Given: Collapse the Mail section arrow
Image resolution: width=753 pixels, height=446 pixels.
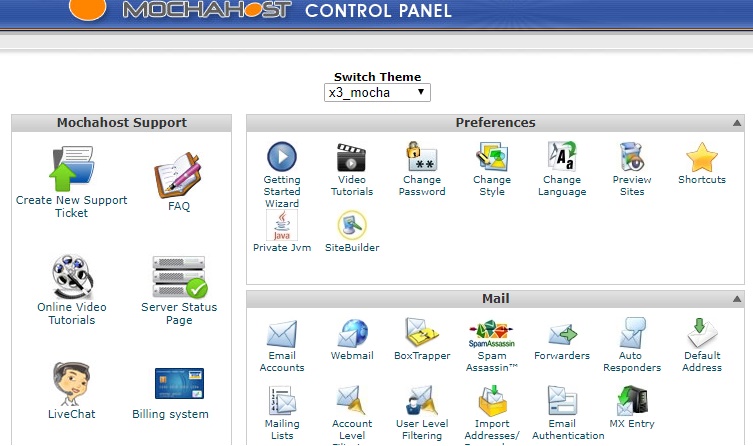Looking at the screenshot, I should point(737,299).
